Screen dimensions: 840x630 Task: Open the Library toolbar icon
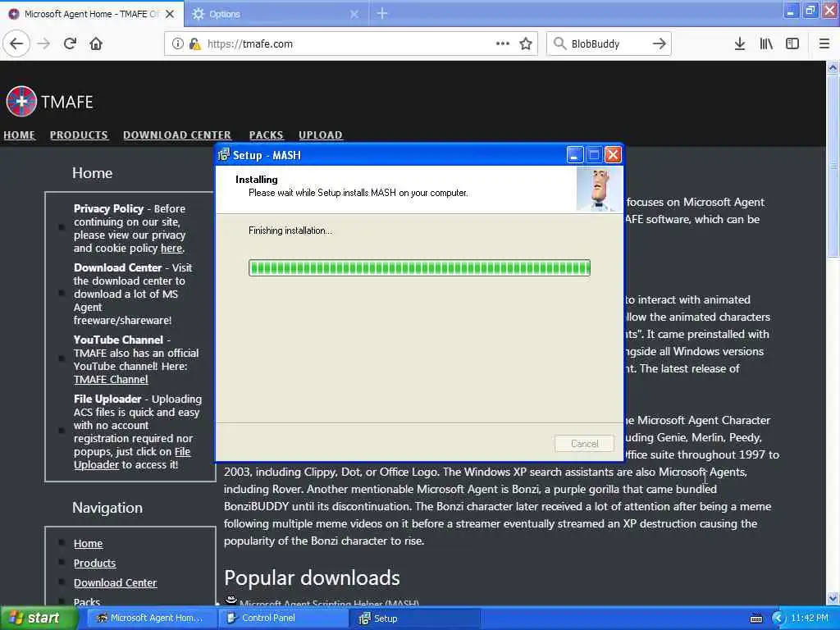click(766, 43)
